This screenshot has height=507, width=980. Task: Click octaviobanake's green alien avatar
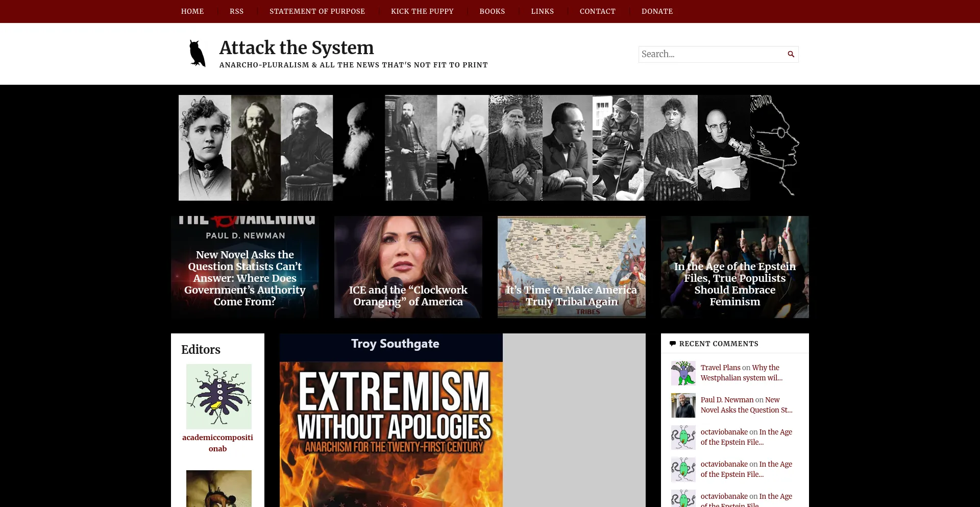(x=683, y=437)
